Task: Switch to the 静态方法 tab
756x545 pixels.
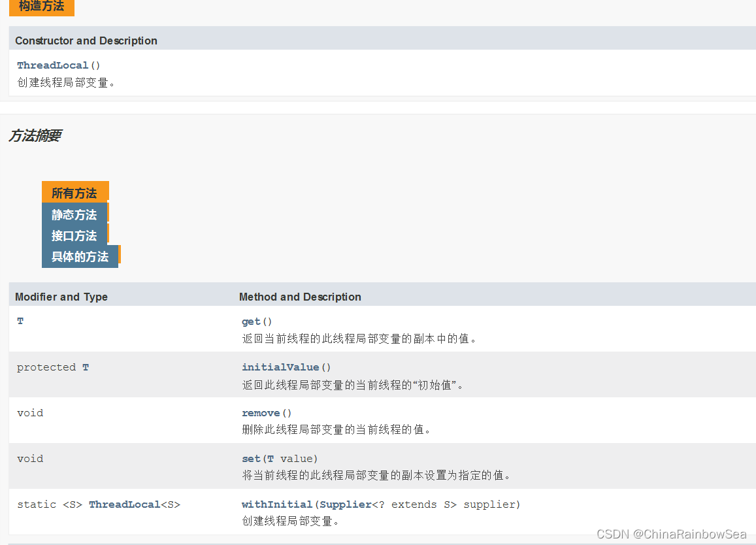Action: pos(74,214)
